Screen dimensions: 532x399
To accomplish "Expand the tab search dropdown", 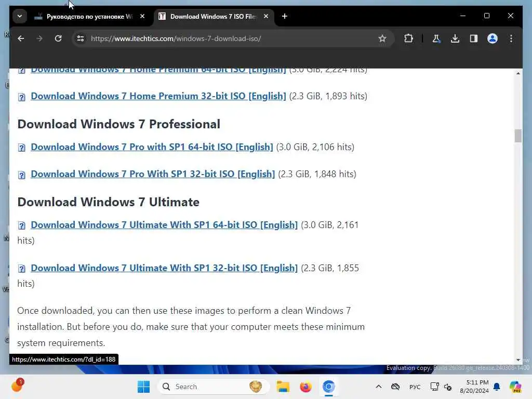I will [x=20, y=16].
